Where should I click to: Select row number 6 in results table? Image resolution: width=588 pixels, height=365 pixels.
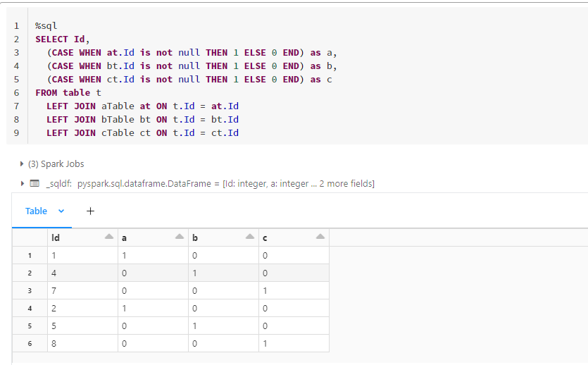pyautogui.click(x=30, y=343)
